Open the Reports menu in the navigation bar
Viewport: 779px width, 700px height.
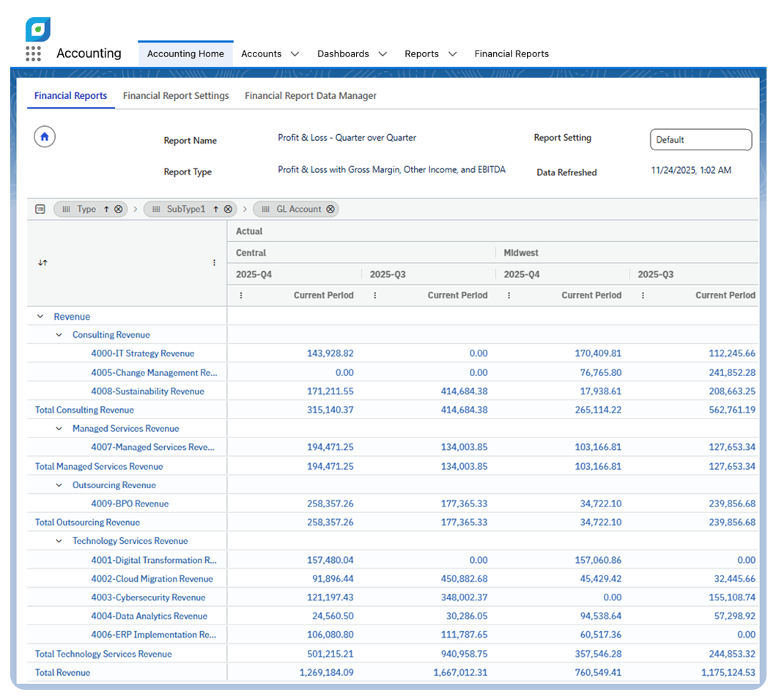coord(430,54)
